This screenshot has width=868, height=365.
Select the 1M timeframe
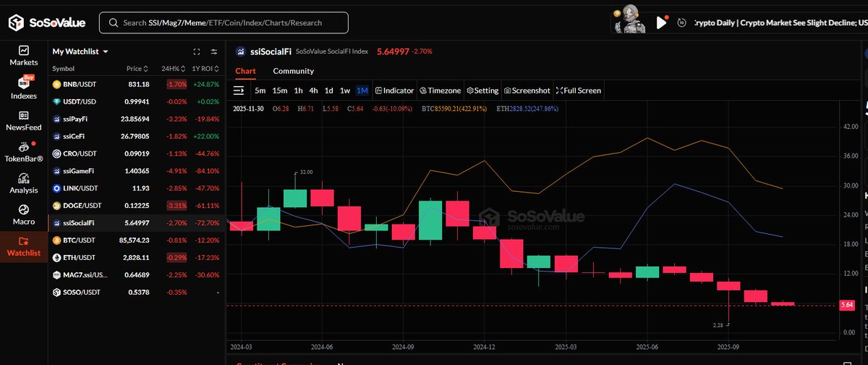coord(362,91)
